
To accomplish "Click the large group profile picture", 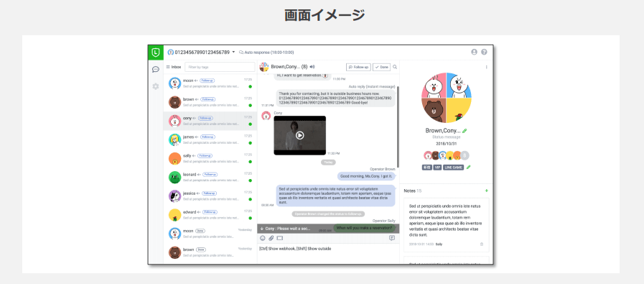I will (447, 98).
